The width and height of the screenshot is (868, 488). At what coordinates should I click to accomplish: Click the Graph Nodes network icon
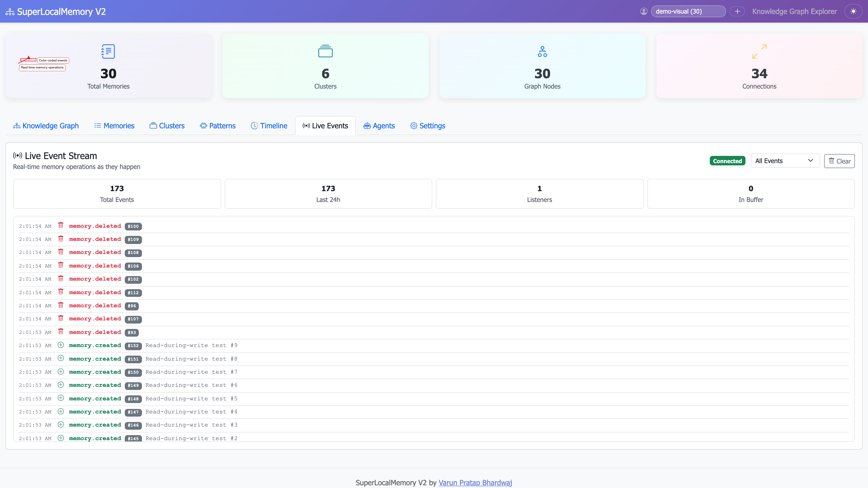(542, 51)
